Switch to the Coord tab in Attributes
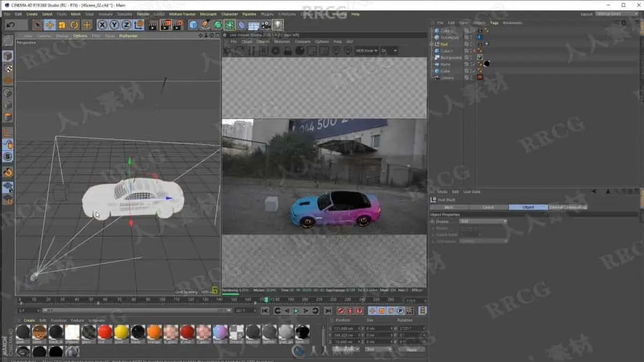 (488, 207)
